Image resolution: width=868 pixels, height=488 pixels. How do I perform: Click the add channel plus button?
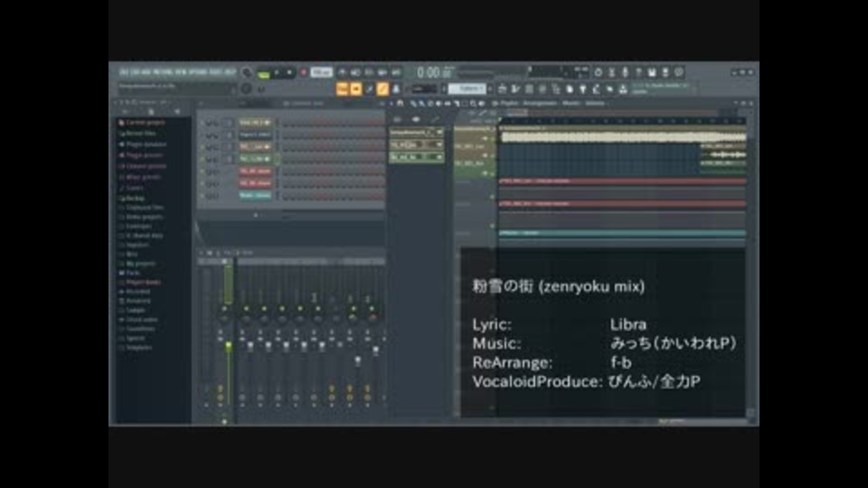255,215
